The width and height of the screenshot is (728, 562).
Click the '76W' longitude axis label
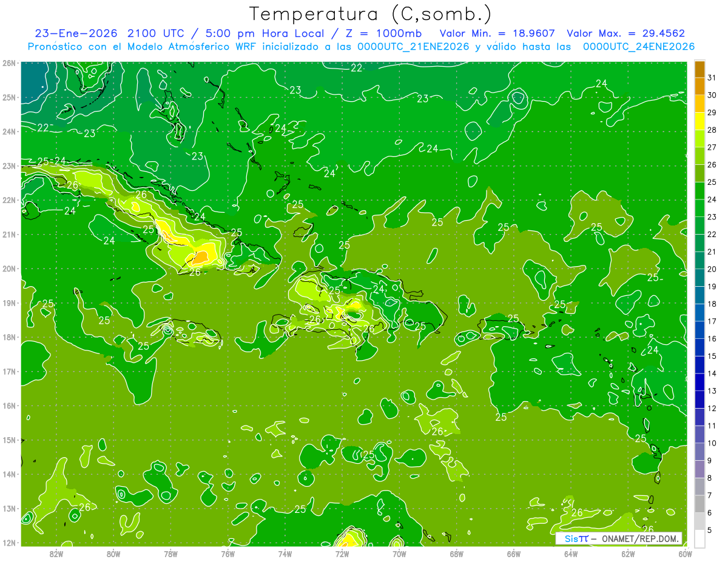(227, 554)
